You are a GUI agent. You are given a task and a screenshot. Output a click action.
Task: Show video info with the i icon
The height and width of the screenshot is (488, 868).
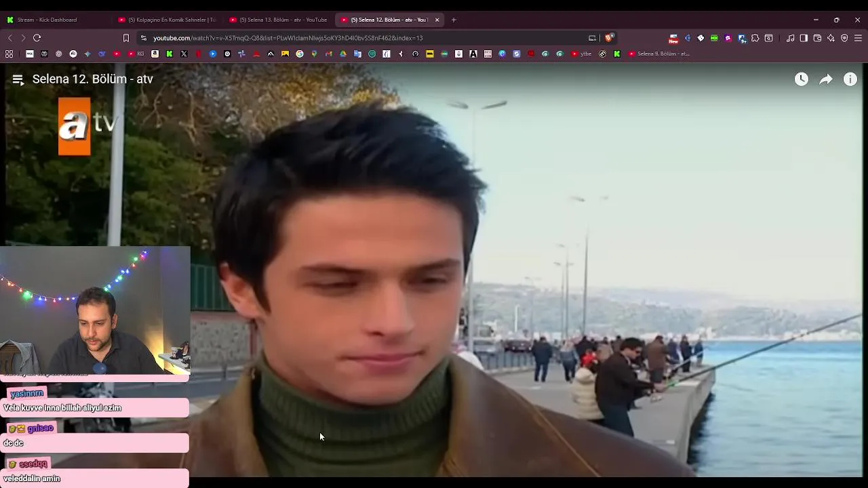coord(850,79)
